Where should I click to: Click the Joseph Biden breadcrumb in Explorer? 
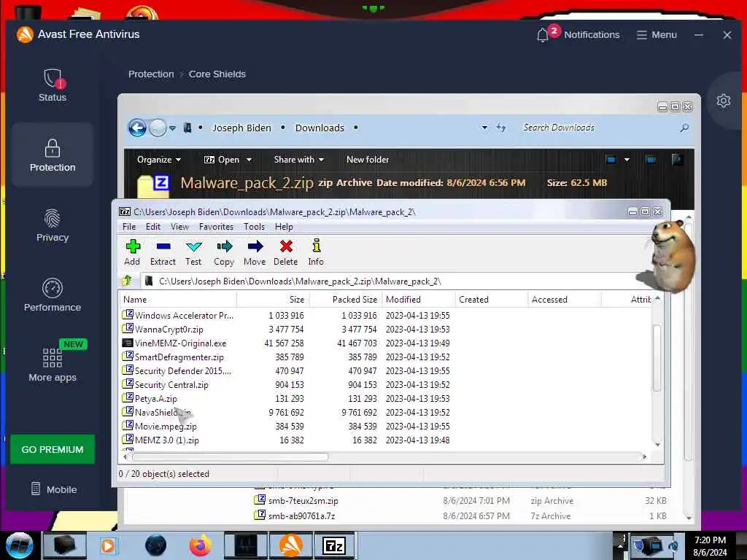click(241, 128)
